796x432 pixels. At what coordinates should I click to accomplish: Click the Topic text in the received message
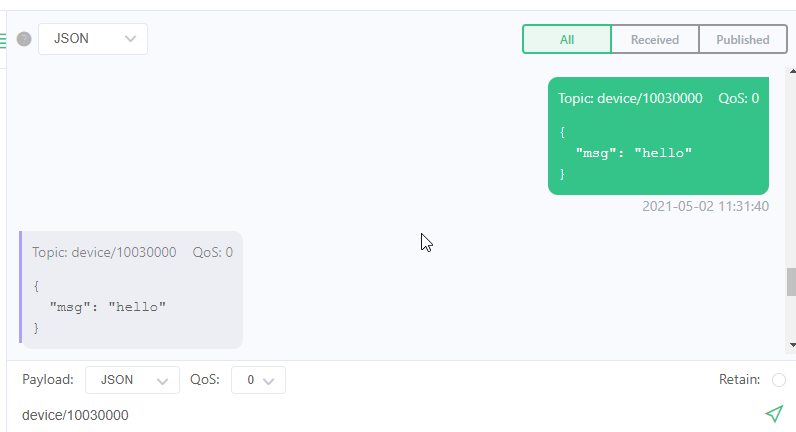pos(104,252)
